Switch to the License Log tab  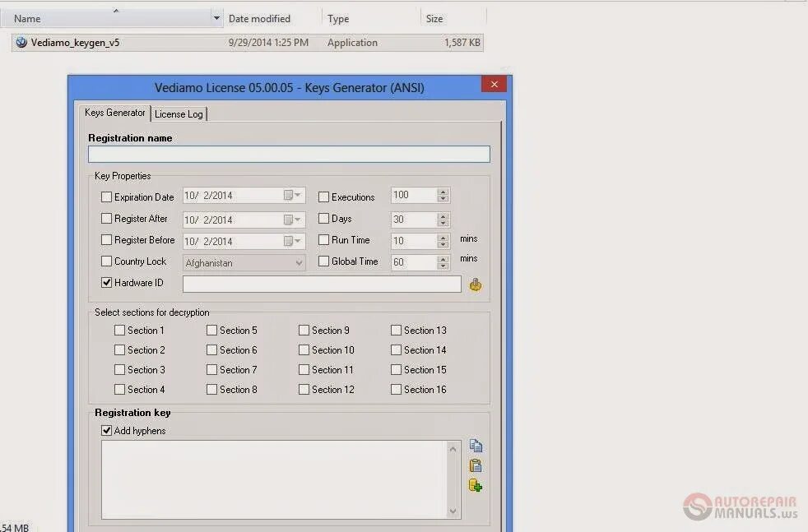click(179, 113)
